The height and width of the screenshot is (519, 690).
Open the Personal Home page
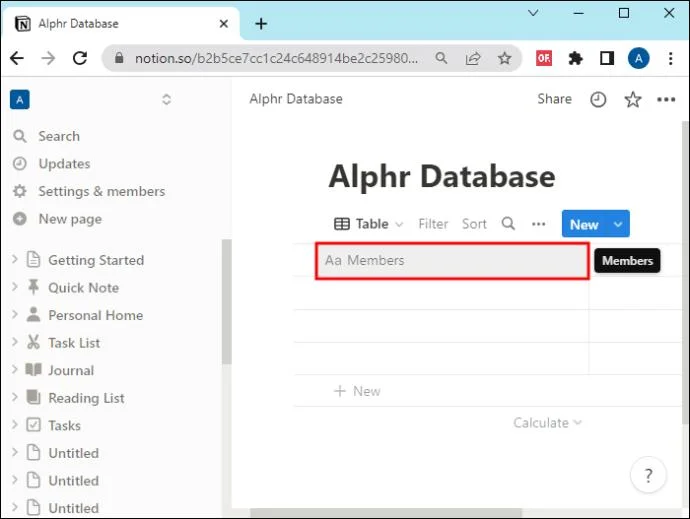point(95,315)
